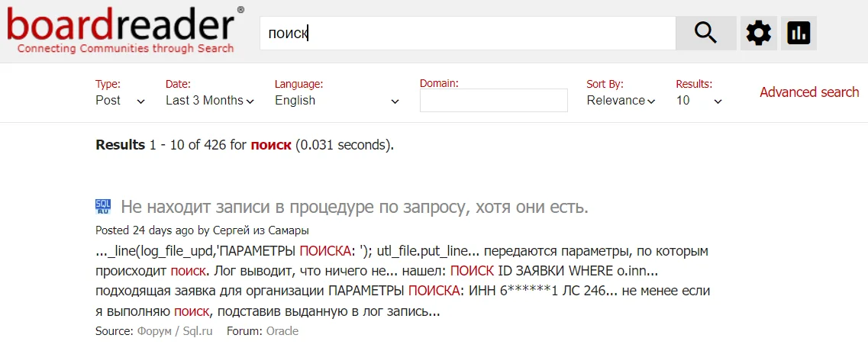Open the result titled Не находит записи в процедуре
This screenshot has height=351, width=868.
[x=354, y=207]
